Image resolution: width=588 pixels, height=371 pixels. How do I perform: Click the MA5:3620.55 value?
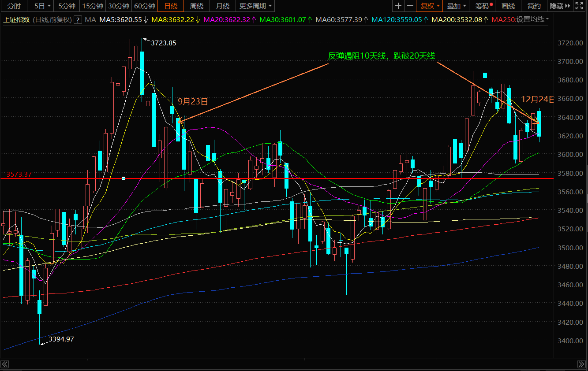point(124,20)
